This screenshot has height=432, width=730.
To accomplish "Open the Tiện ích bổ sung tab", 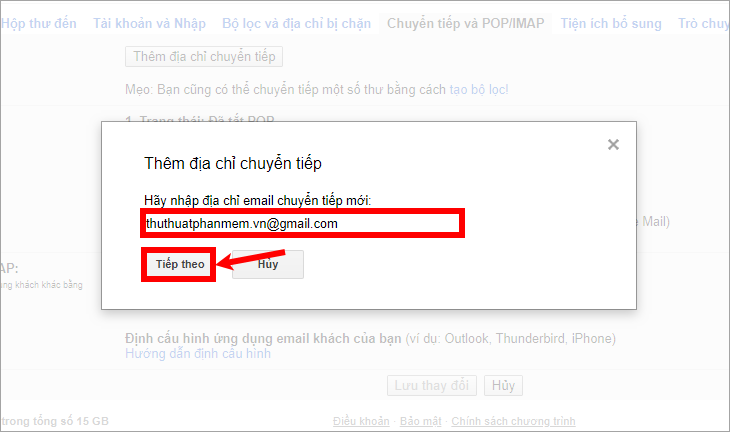I will [x=611, y=23].
